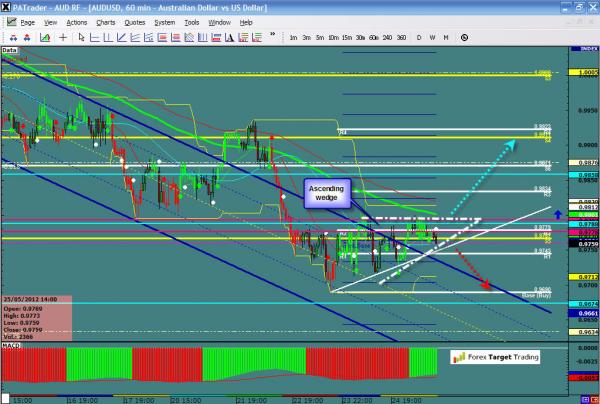Switch chart to 60m timeframe
Image resolution: width=600 pixels, height=404 pixels.
pyautogui.click(x=373, y=37)
